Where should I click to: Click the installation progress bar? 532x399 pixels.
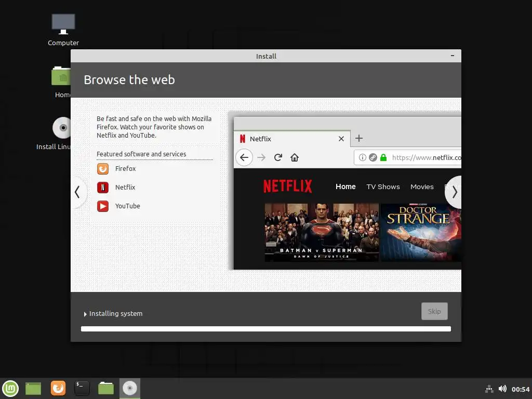point(266,329)
